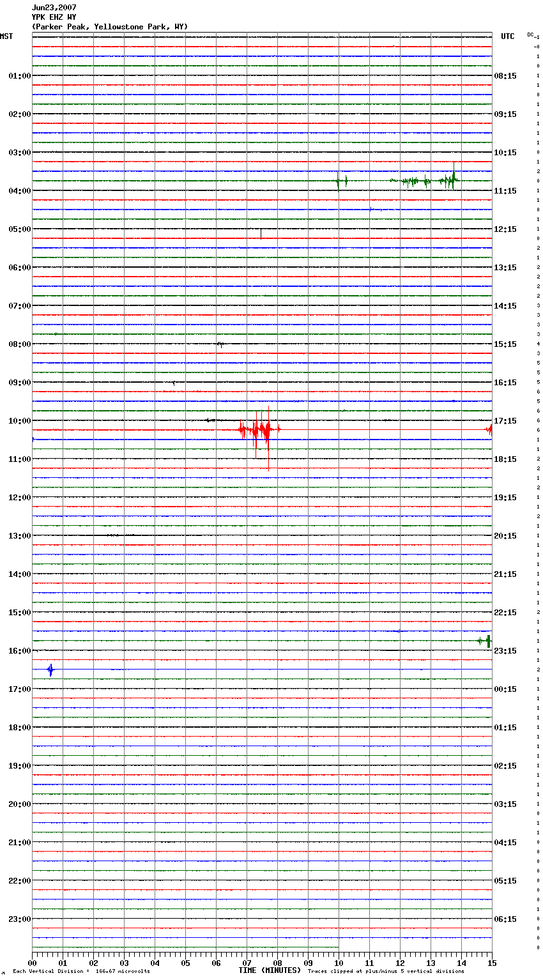Select the 13:15 UTC time label
The height and width of the screenshot is (980, 543).
[x=505, y=268]
